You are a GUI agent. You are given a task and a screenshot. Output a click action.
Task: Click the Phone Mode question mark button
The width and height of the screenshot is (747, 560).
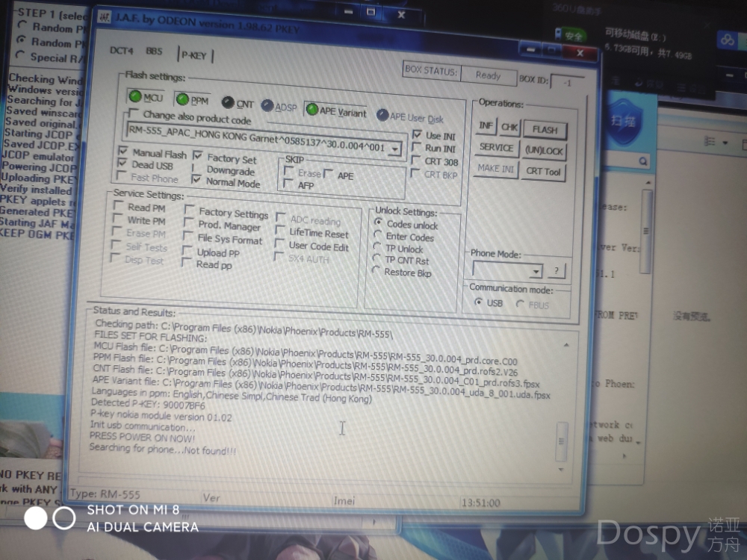tap(556, 271)
